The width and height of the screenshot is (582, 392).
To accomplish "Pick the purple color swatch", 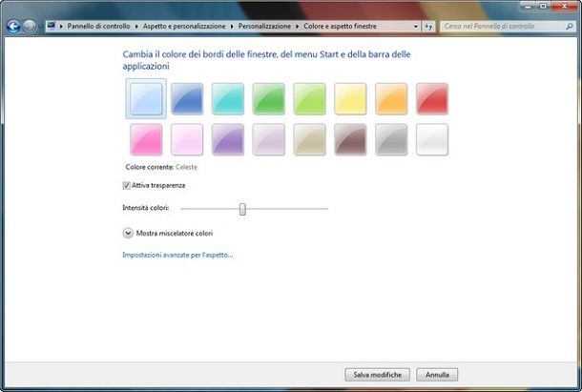I will 228,139.
